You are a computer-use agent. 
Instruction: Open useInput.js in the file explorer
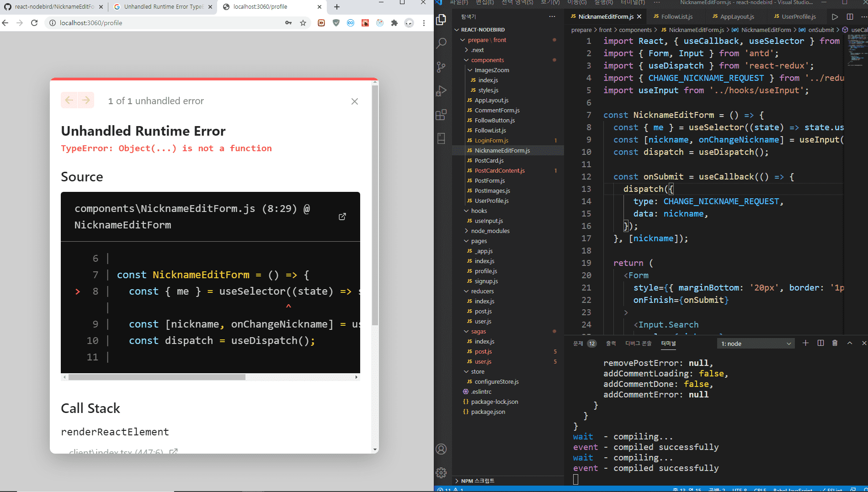click(x=489, y=221)
